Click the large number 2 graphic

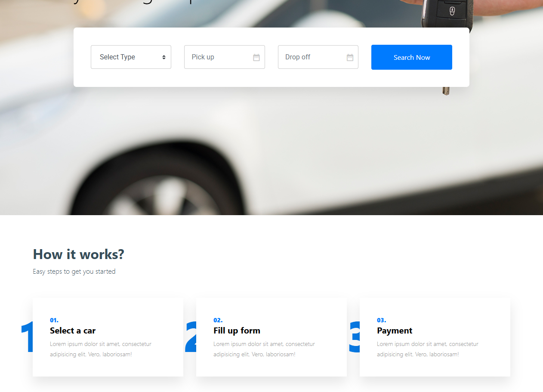click(191, 337)
